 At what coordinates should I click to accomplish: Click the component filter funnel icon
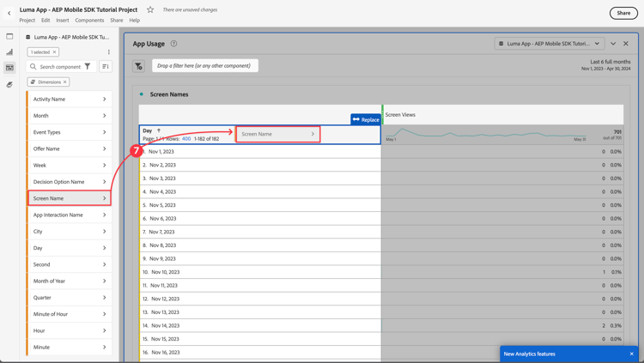point(88,67)
